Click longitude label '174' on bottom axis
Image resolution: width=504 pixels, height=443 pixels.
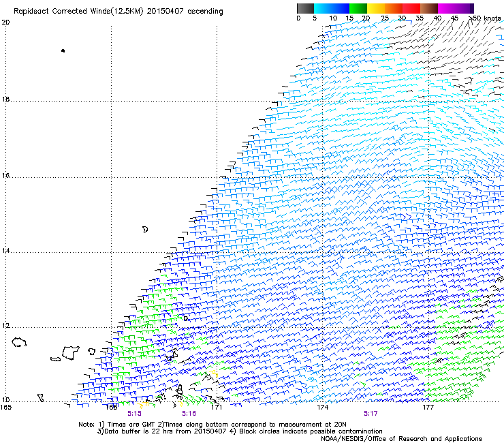pos(323,408)
